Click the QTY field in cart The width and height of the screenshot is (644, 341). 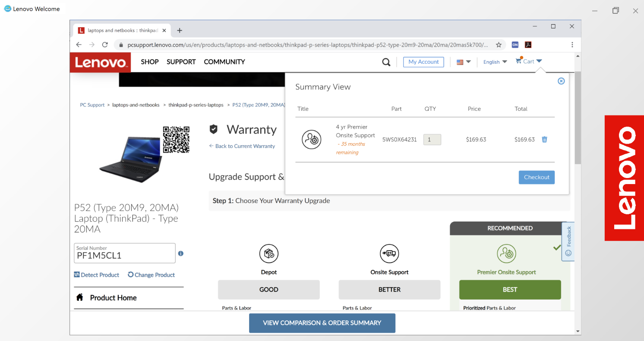432,140
